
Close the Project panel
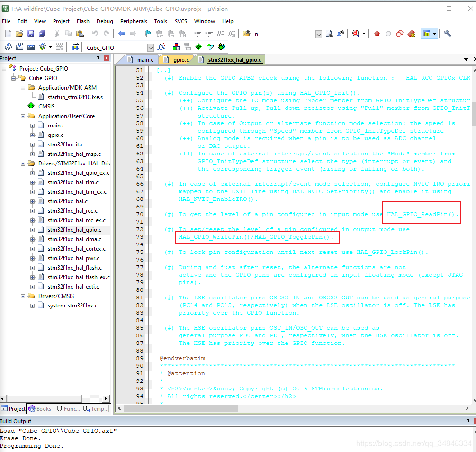(x=107, y=58)
